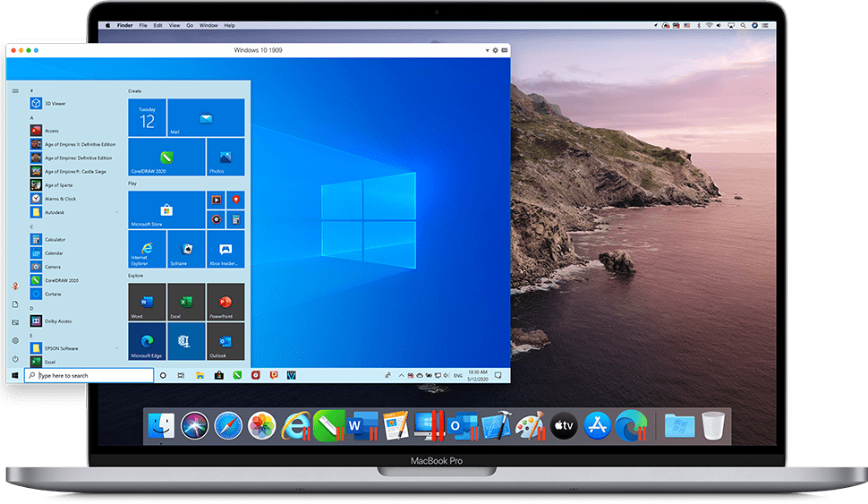Open the Edit menu in macOS menu bar
The height and width of the screenshot is (504, 868).
(157, 25)
